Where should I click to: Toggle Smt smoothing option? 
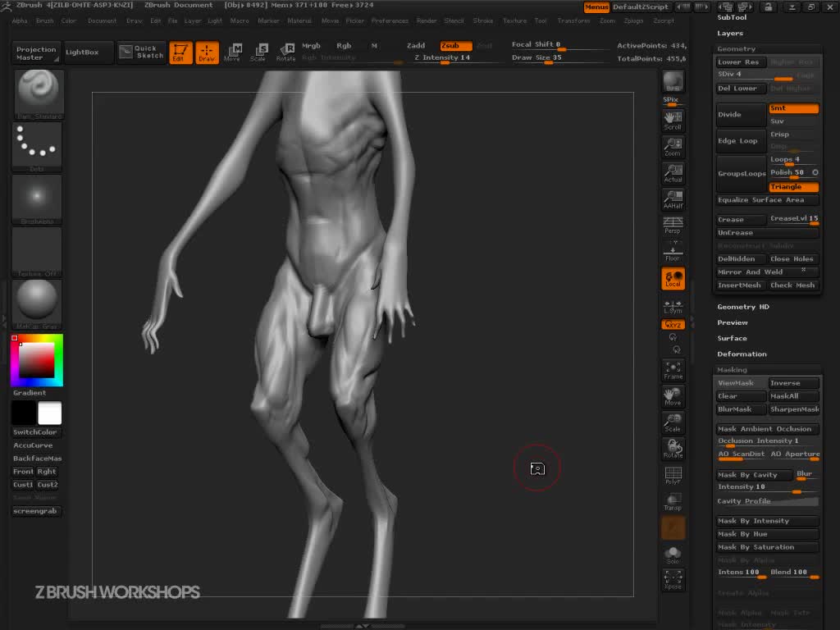tap(793, 108)
